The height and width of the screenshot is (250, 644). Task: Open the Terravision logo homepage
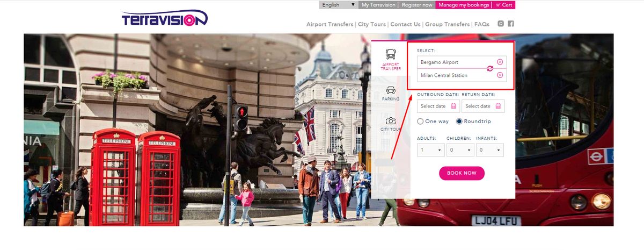[x=164, y=18]
